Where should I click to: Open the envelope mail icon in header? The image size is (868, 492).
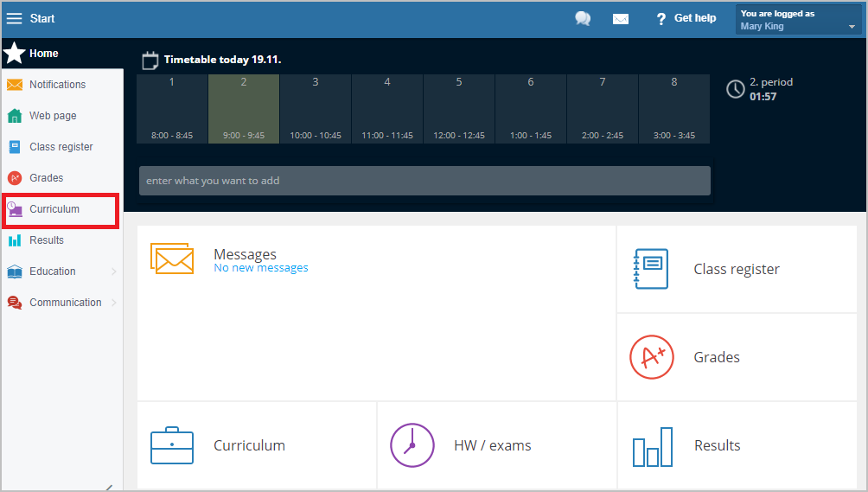tap(621, 19)
